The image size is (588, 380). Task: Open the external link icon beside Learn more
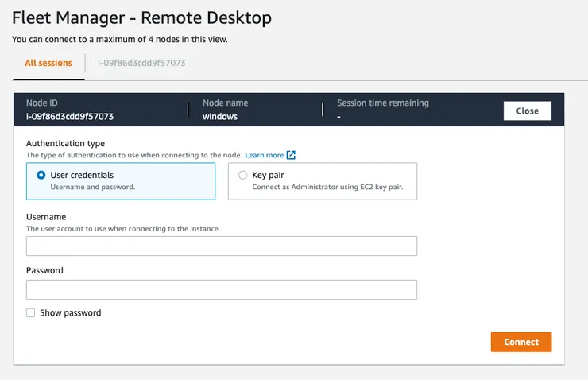pyautogui.click(x=291, y=155)
